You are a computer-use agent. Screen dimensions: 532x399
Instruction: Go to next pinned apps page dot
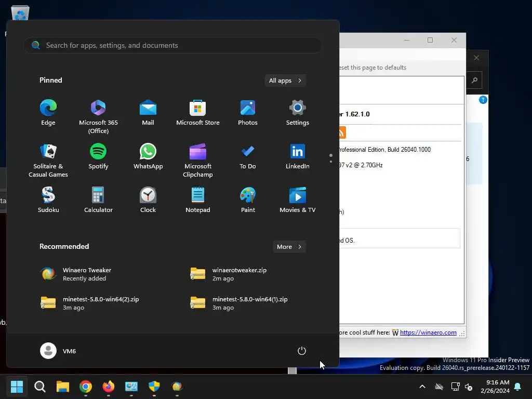click(x=331, y=162)
